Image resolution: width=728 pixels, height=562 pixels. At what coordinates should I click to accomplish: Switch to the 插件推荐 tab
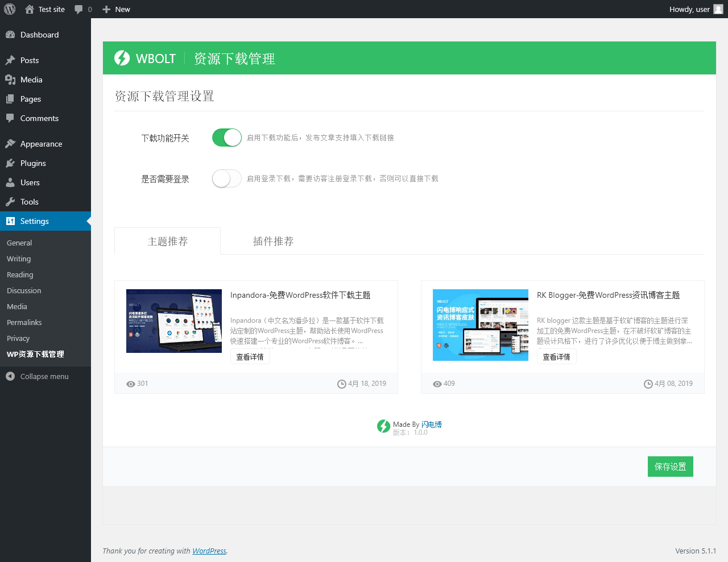pyautogui.click(x=274, y=242)
